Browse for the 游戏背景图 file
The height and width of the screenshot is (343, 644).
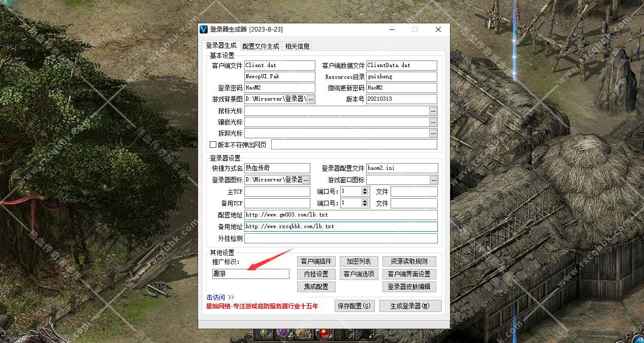(311, 99)
